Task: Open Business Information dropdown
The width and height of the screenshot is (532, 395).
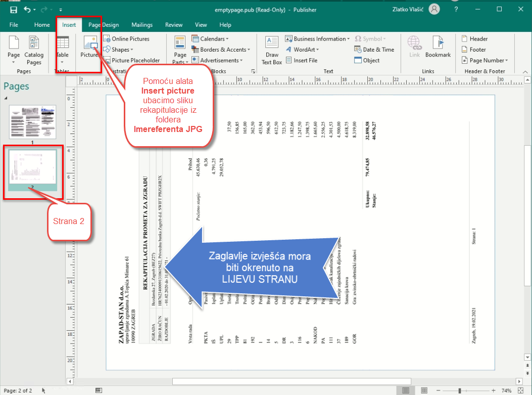Action: coord(317,39)
